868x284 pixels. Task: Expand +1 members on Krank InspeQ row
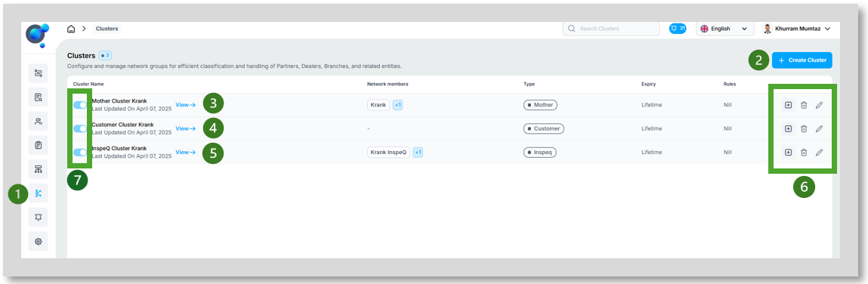click(418, 153)
